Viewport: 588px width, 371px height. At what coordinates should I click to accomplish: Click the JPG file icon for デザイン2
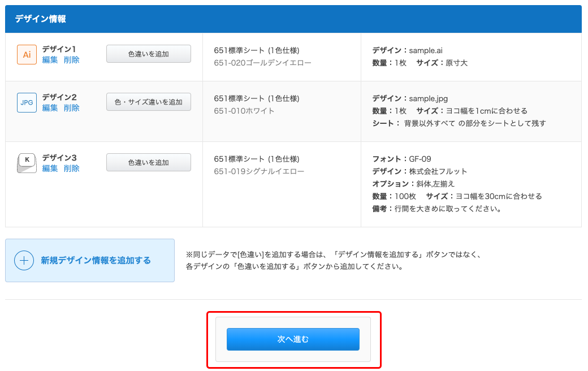25,103
